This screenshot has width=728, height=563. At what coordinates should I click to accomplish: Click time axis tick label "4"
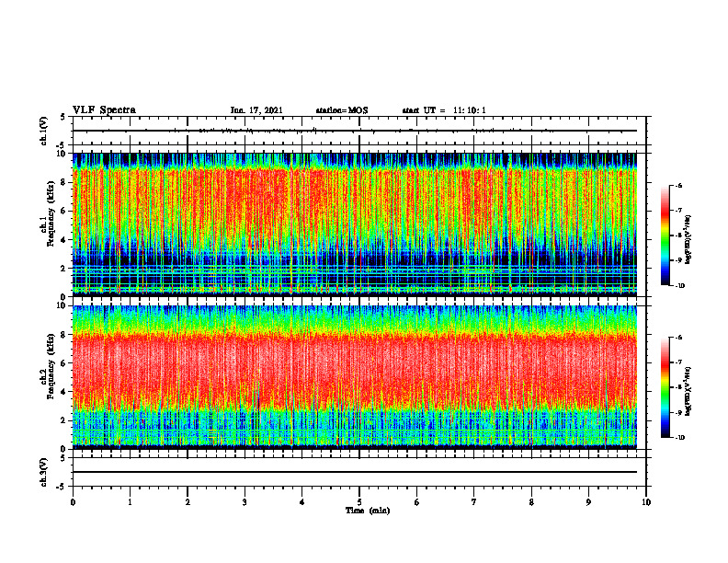302,502
